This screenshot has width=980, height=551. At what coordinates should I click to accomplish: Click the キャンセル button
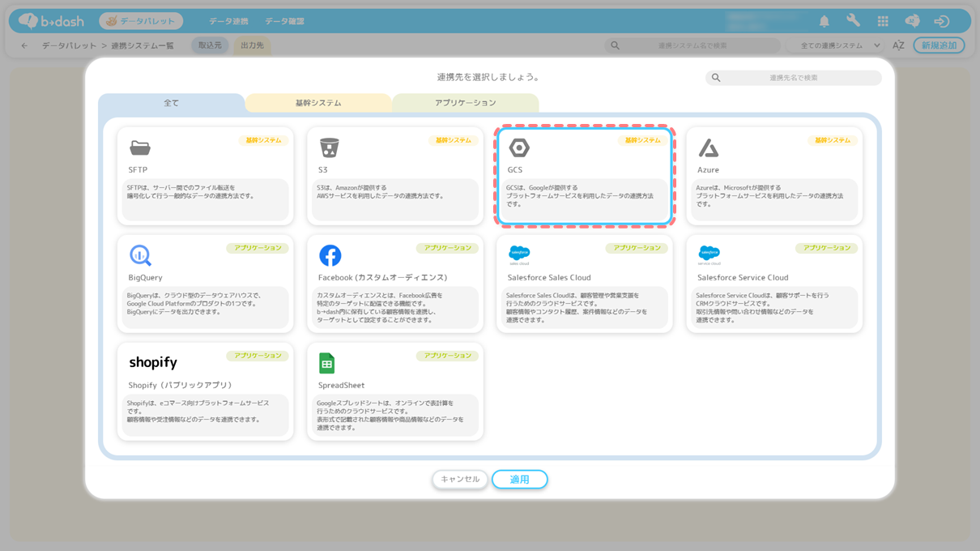click(460, 480)
